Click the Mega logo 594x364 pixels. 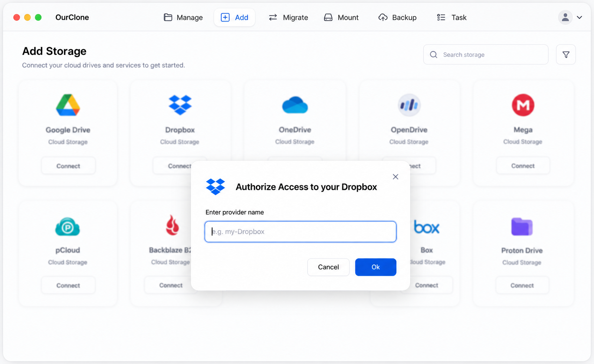523,105
